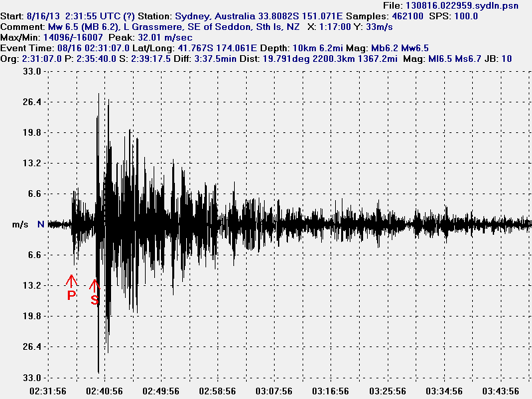
Task: Click the Dist value 19.791deg 2200.3km 1367.2mi
Action: pyautogui.click(x=330, y=59)
